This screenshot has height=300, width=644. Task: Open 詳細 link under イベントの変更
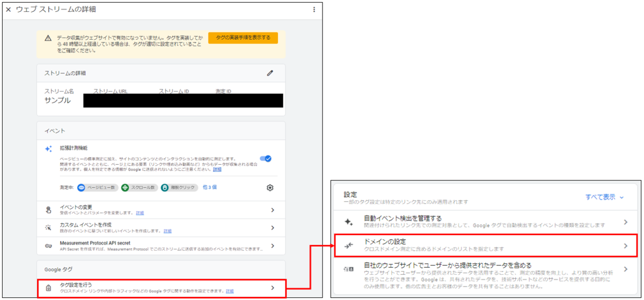(x=140, y=213)
